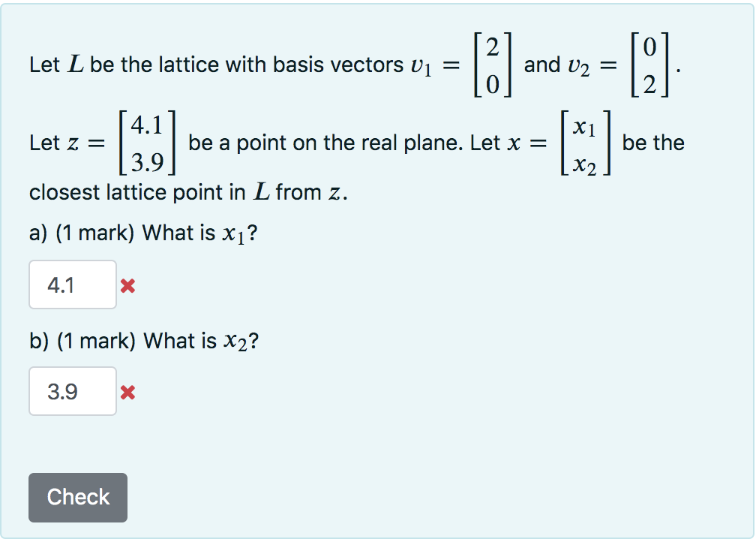Select the red cross next to question a's input
Viewport: 756px width, 542px height.
pyautogui.click(x=126, y=286)
